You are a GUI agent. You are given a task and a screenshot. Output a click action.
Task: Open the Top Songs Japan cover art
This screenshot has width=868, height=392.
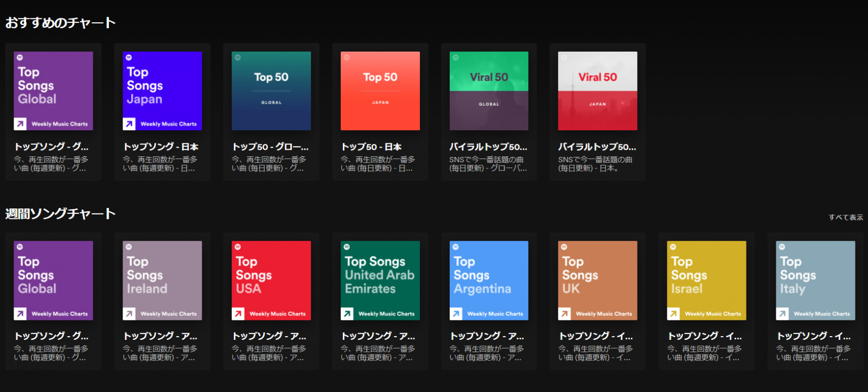click(162, 91)
